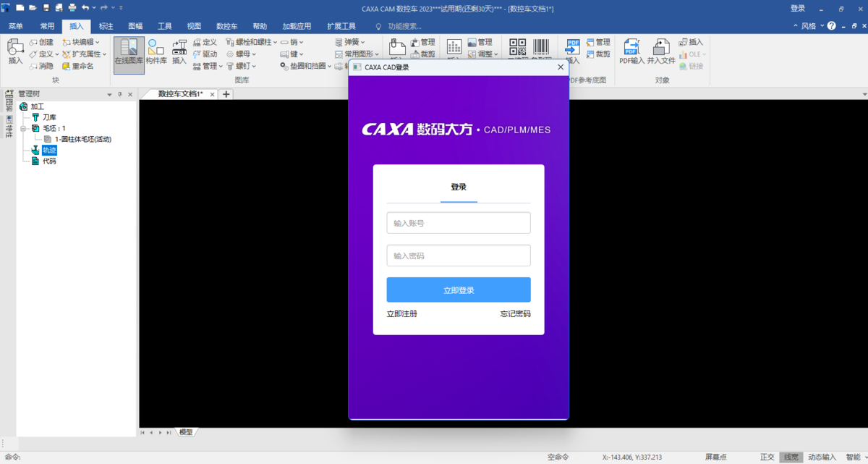868x464 pixels.
Task: Click the 并入文件 merge file icon
Action: coord(660,52)
